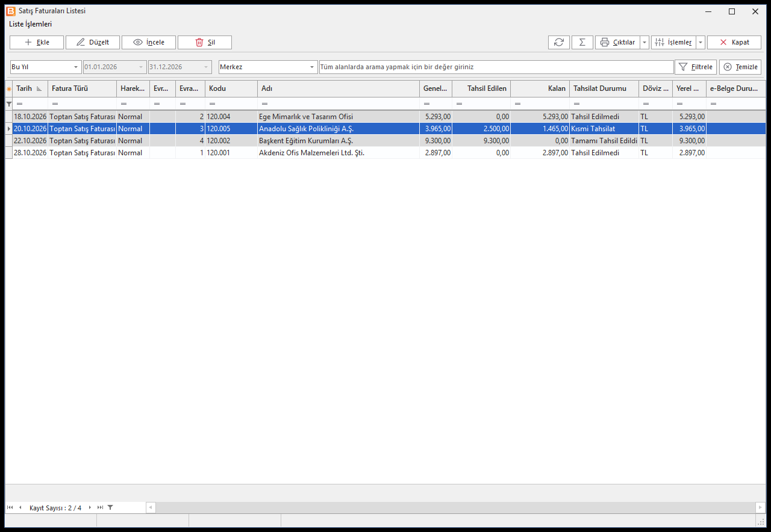Click the horizontal scrollbar track
The width and height of the screenshot is (771, 532).
tap(455, 507)
